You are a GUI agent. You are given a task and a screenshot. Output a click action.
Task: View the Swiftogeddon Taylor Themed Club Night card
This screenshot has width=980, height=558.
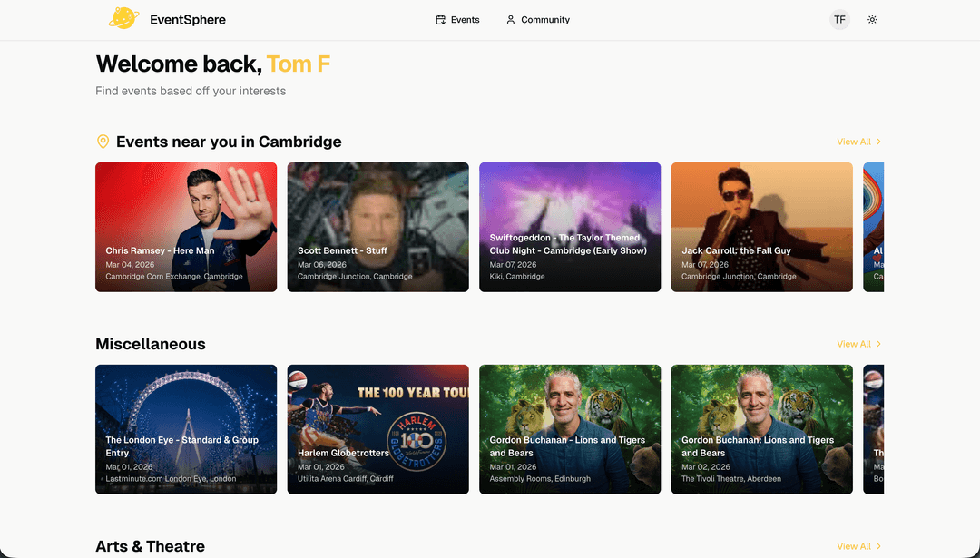tap(569, 227)
